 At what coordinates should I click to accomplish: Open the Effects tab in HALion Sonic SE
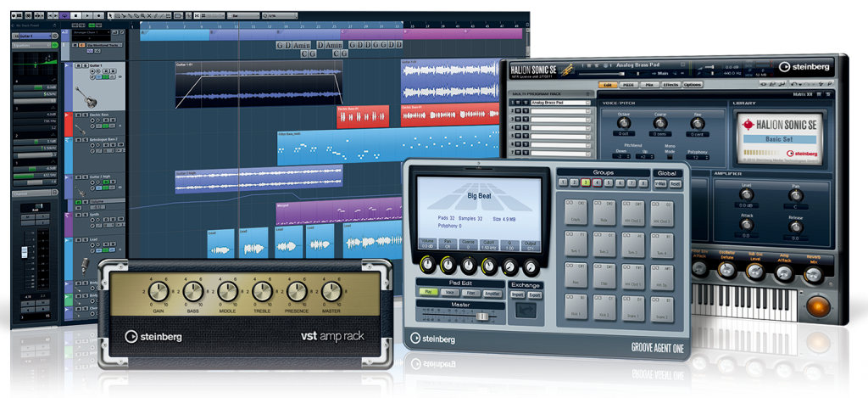point(671,85)
